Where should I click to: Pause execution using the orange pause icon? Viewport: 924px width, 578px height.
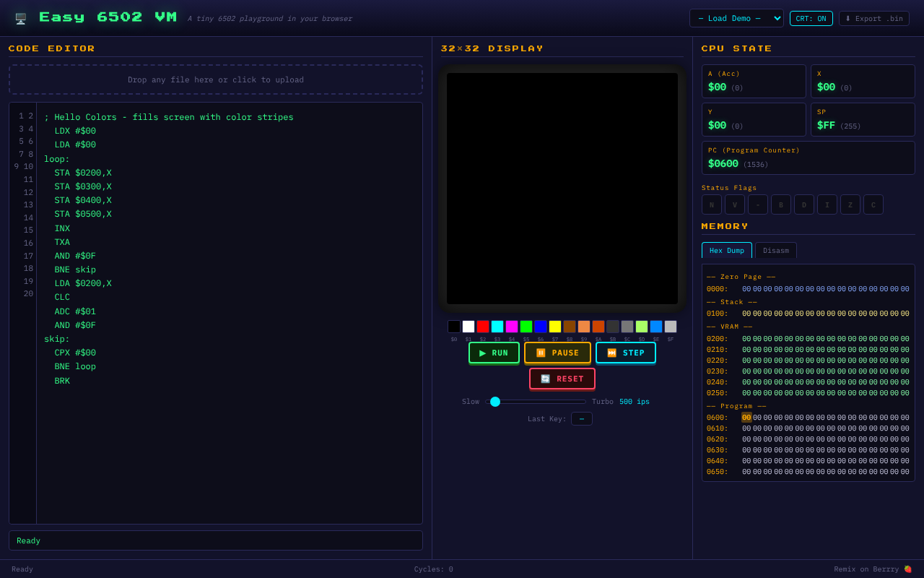[541, 353]
